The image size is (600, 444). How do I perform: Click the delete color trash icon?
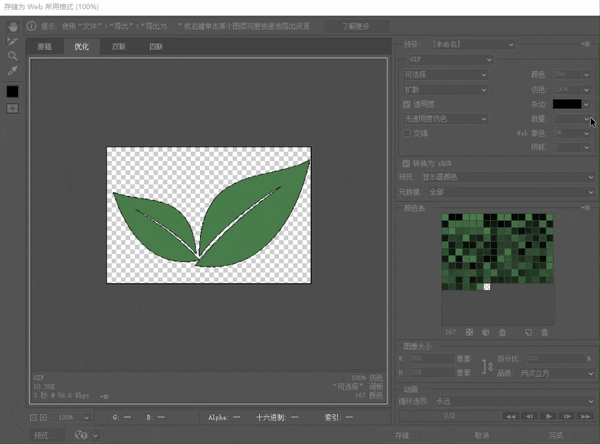point(545,333)
